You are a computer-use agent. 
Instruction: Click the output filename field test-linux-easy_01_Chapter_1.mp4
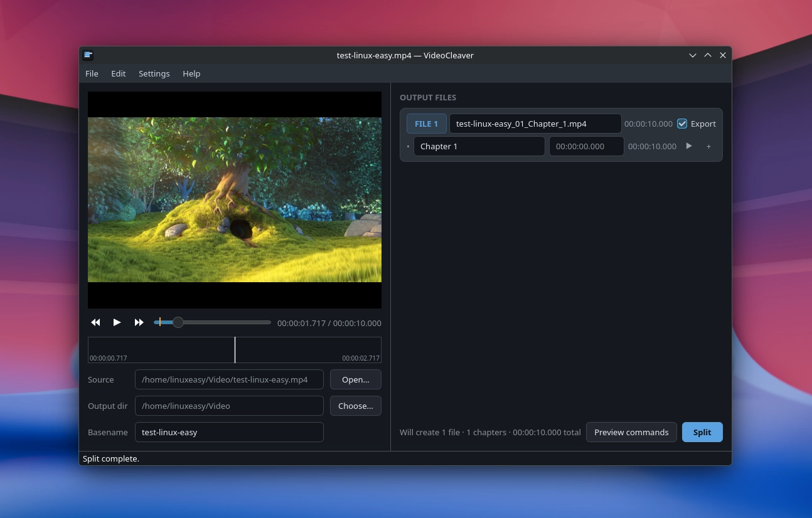click(535, 124)
